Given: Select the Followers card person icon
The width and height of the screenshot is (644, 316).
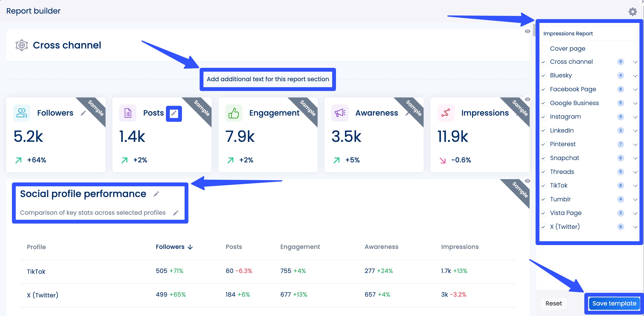Looking at the screenshot, I should tap(21, 113).
